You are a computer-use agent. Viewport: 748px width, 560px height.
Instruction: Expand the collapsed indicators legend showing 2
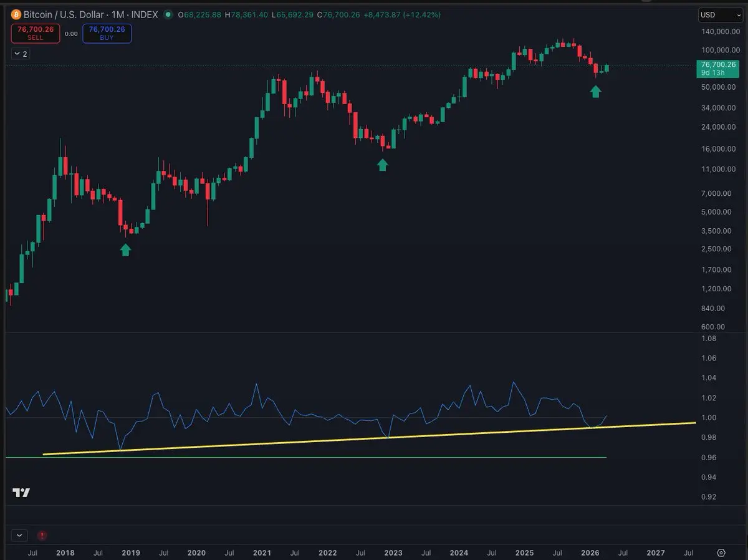click(x=20, y=54)
